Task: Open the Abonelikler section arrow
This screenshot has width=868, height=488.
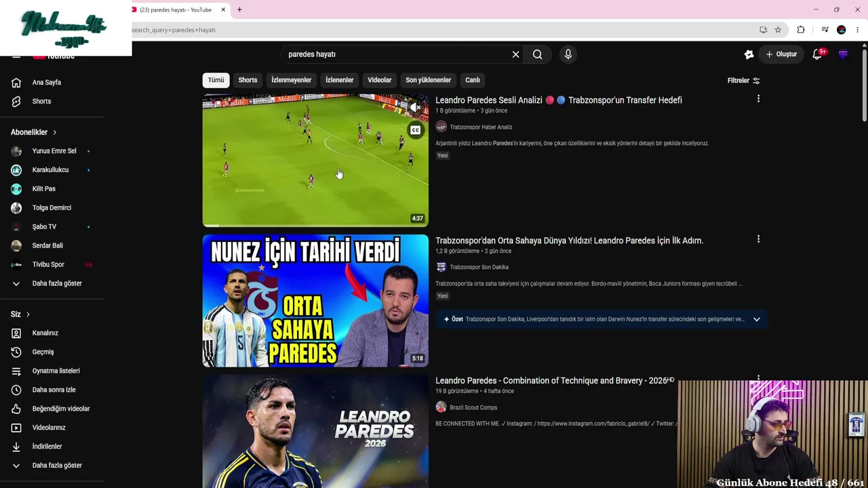Action: tap(55, 132)
